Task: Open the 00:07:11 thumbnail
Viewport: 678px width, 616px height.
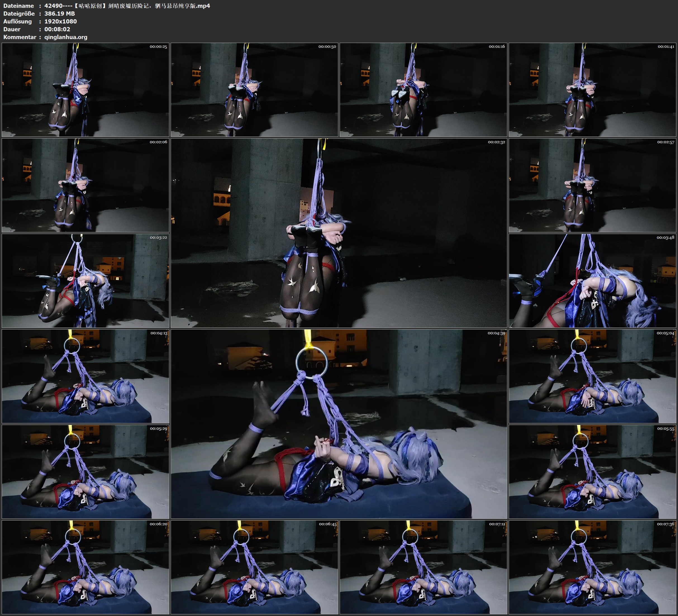Action: 423,567
